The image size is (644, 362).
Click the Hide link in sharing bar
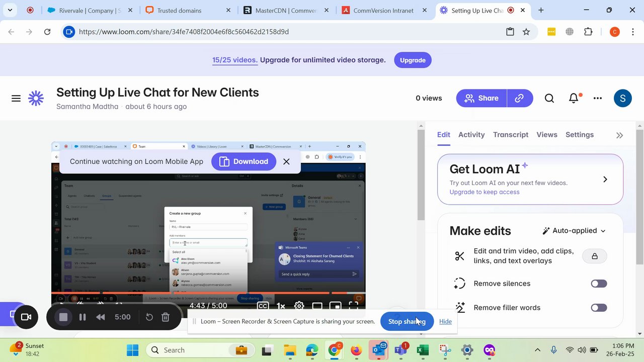tap(445, 321)
